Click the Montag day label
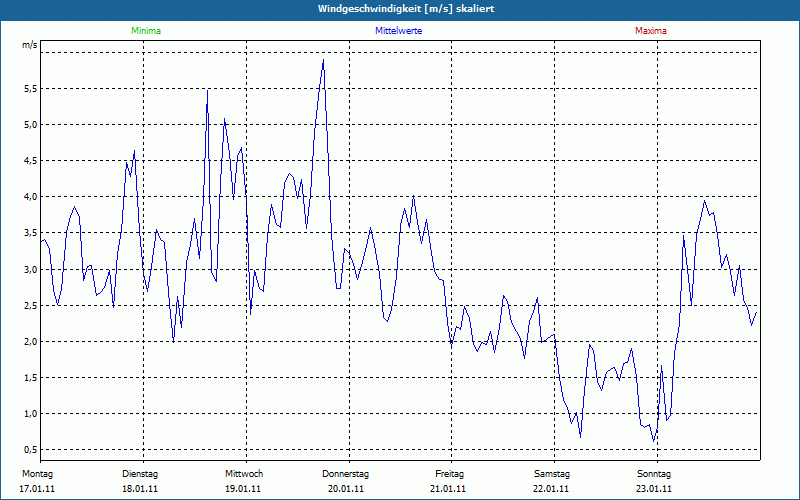The height and width of the screenshot is (500, 800). pos(37,474)
